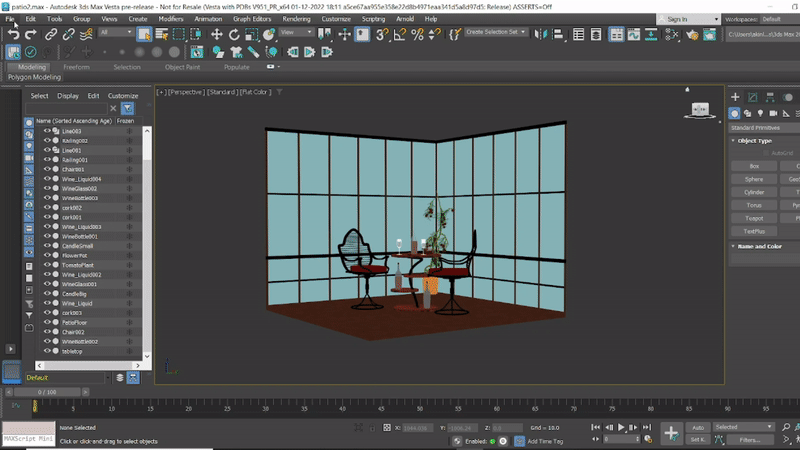Open the Create panel plus icon
Image resolution: width=800 pixels, height=450 pixels.
[735, 97]
